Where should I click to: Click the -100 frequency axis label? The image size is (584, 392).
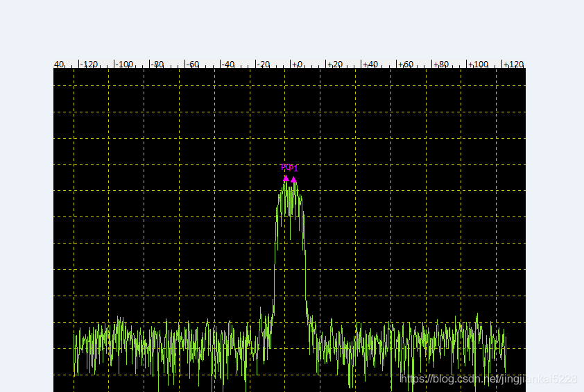tap(124, 65)
